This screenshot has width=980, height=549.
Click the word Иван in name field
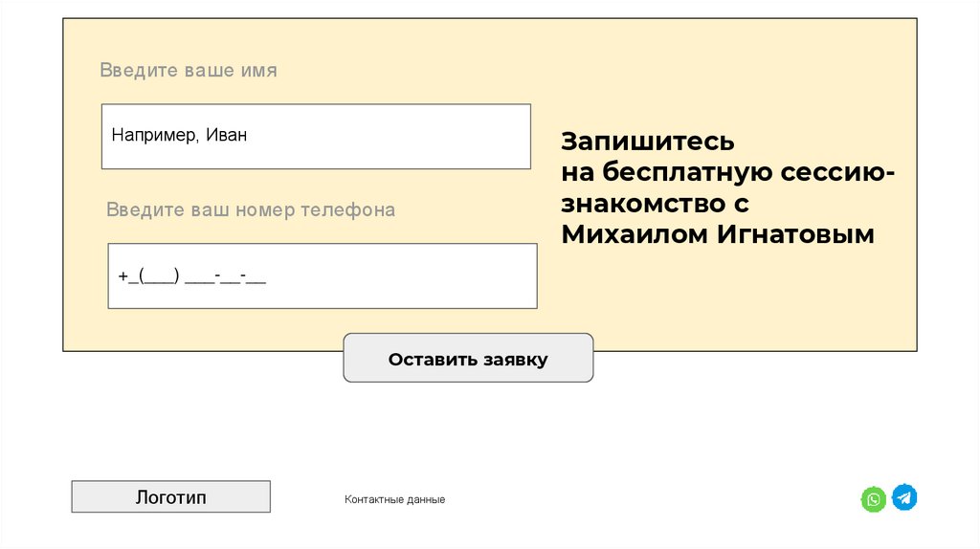coord(227,136)
